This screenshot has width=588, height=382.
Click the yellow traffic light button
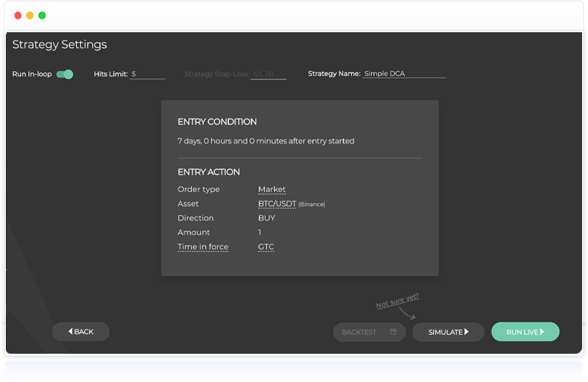(30, 14)
